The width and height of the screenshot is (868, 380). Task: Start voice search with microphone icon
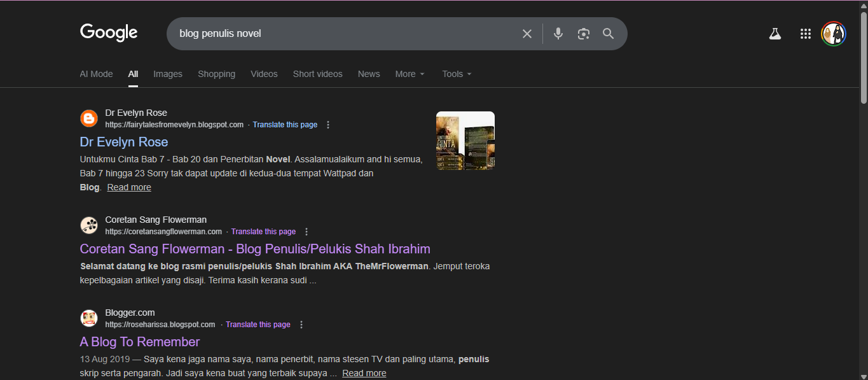pyautogui.click(x=558, y=34)
